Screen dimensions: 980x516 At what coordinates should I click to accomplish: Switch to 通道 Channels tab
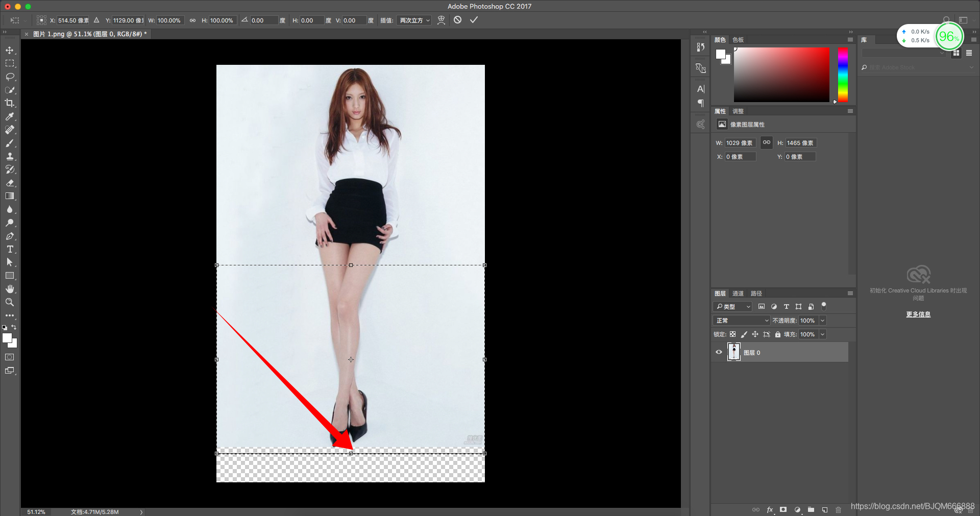(x=738, y=293)
